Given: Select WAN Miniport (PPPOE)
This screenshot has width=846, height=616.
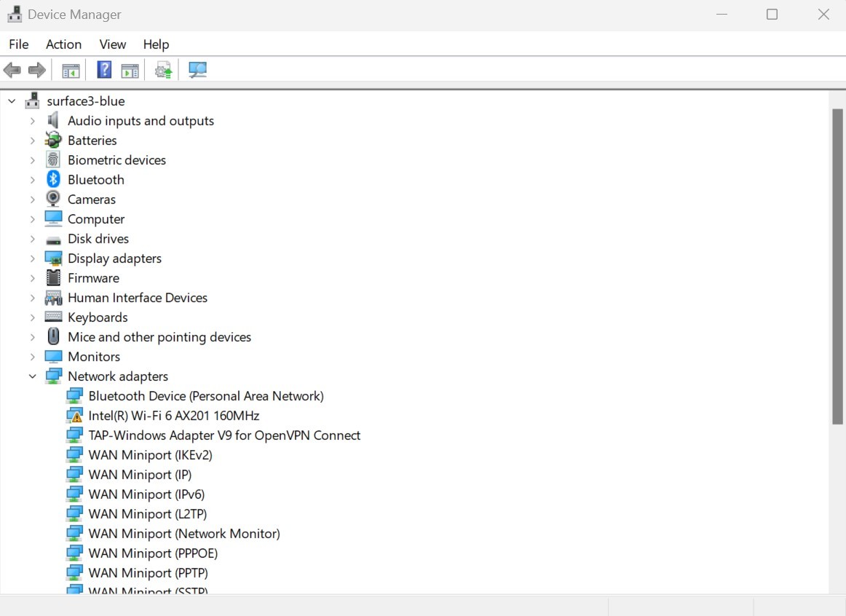Looking at the screenshot, I should point(153,553).
